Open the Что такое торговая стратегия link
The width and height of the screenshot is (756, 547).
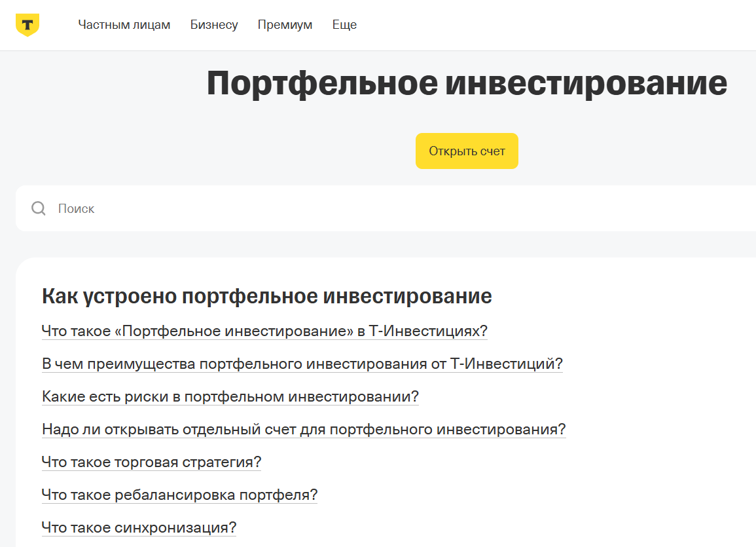pos(151,462)
